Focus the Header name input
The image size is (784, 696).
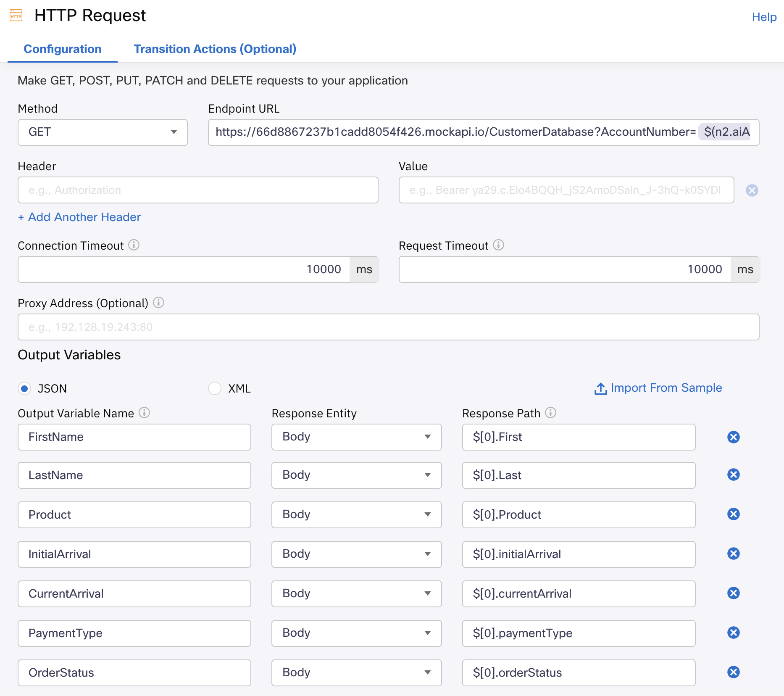point(198,190)
